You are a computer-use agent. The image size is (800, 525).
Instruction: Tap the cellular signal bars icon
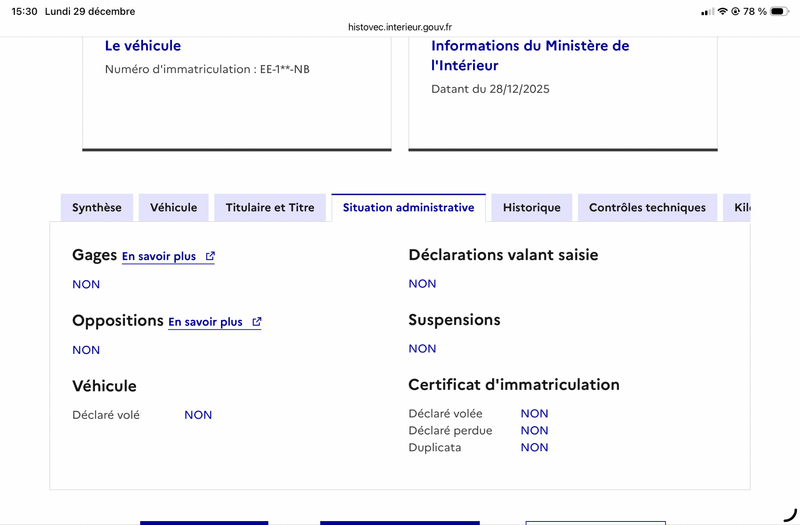[707, 11]
